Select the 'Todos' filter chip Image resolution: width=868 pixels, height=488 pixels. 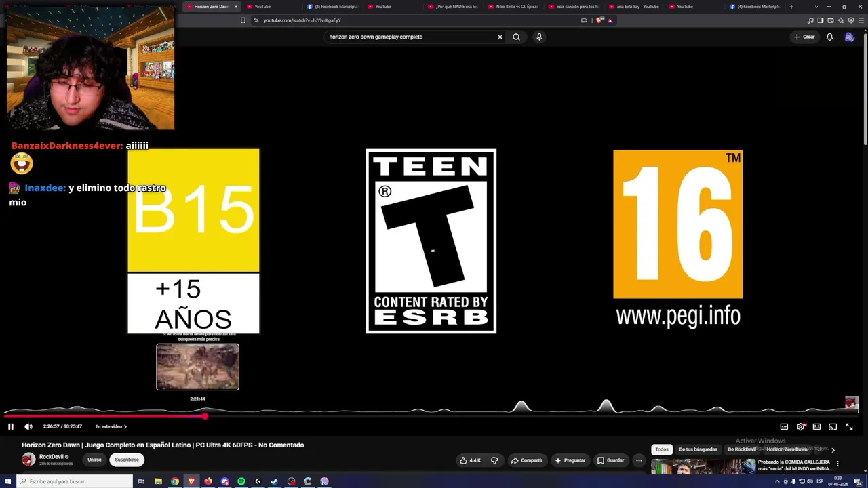662,449
